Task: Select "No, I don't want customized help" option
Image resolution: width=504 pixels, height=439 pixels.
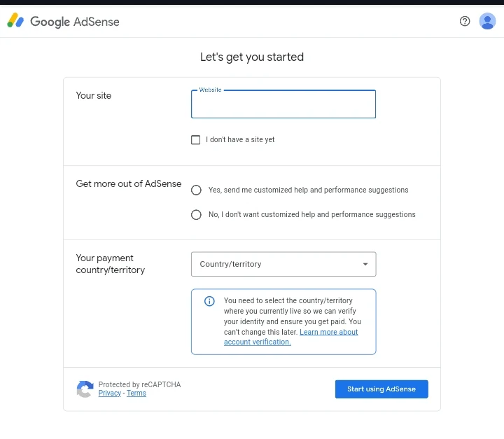Action: 196,215
